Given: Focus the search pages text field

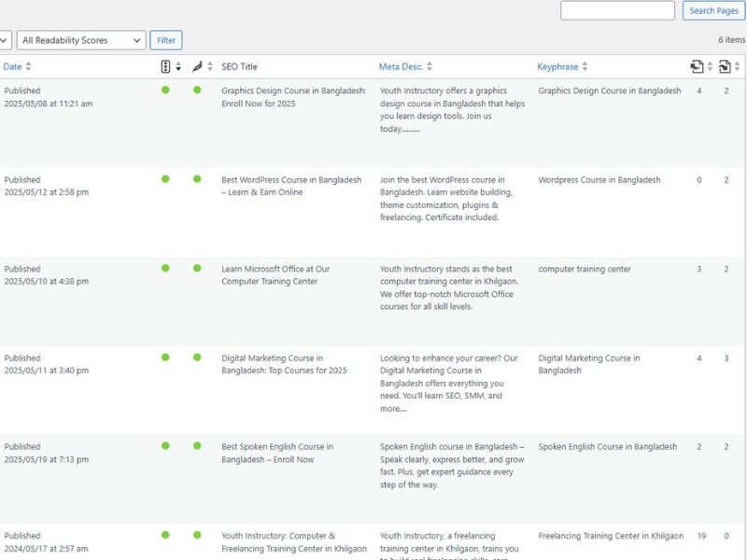Looking at the screenshot, I should tap(617, 10).
